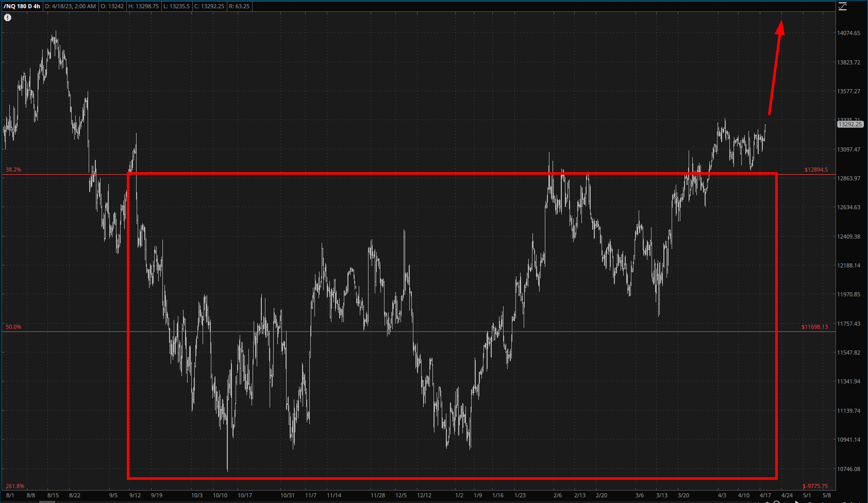This screenshot has height=503, width=868.
Task: Select the 50.0% Fibonacci level label
Action: coord(13,327)
